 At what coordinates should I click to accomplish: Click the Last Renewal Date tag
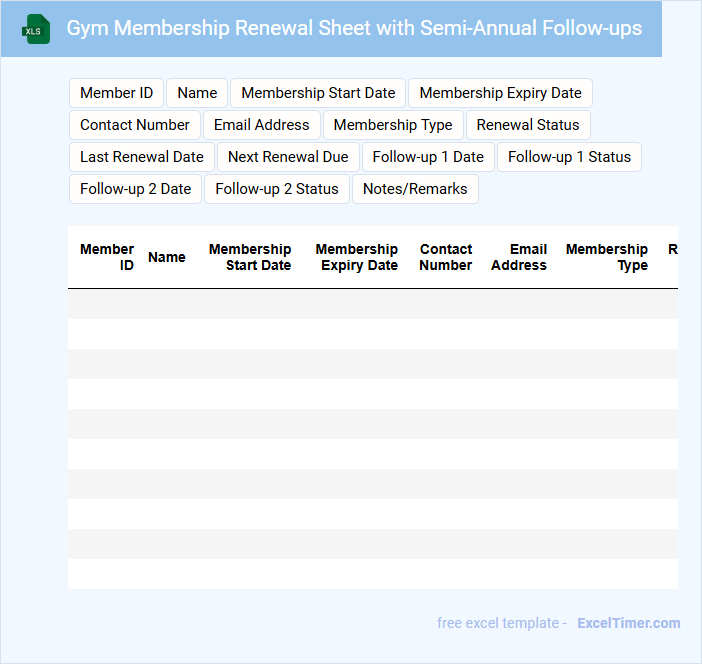point(142,157)
